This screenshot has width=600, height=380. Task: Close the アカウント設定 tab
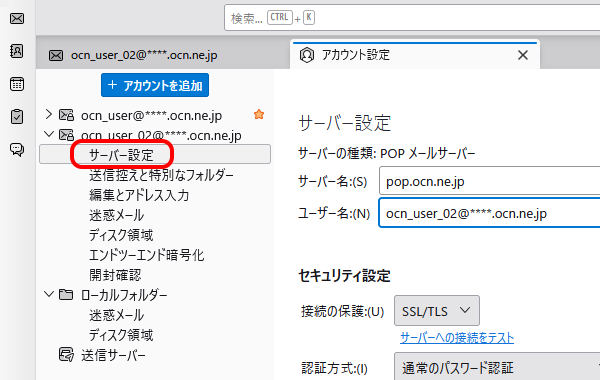pyautogui.click(x=523, y=55)
